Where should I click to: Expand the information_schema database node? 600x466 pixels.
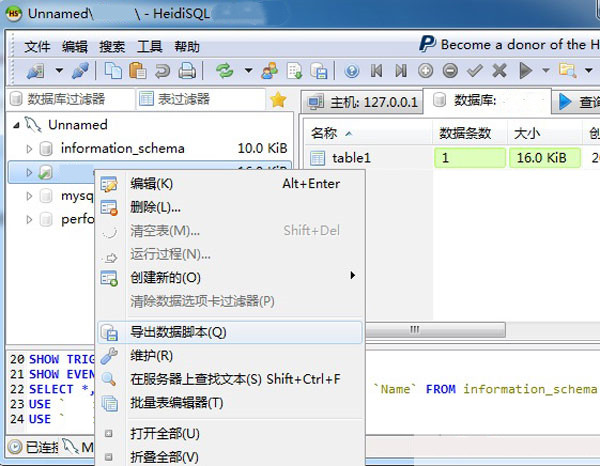click(29, 148)
